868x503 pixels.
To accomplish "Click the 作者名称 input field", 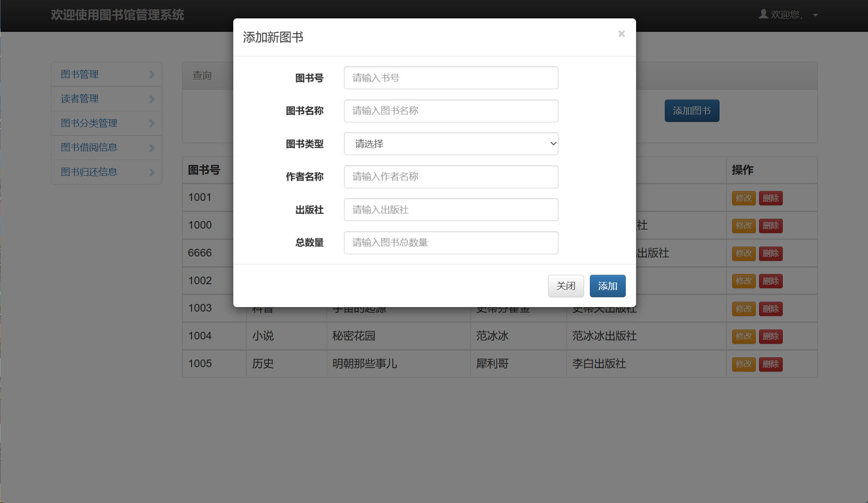I will [x=450, y=177].
